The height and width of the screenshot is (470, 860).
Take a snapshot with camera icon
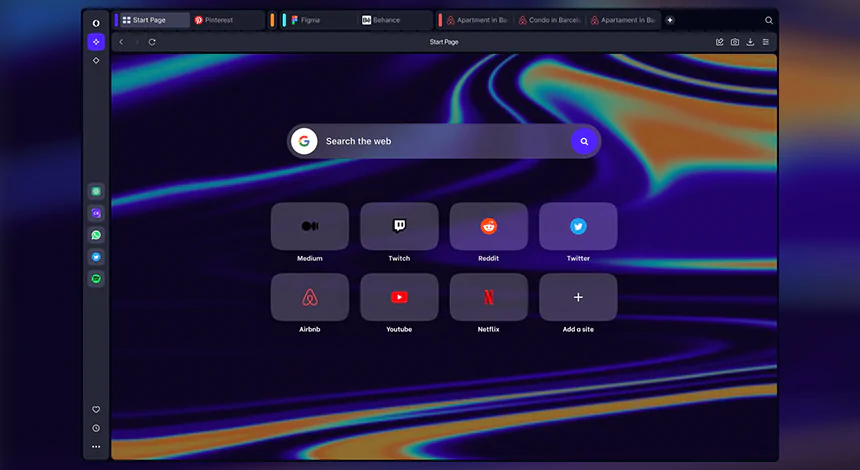pos(735,42)
